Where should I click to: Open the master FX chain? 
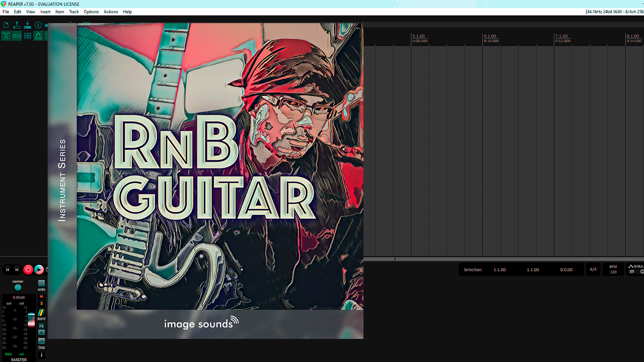41,326
